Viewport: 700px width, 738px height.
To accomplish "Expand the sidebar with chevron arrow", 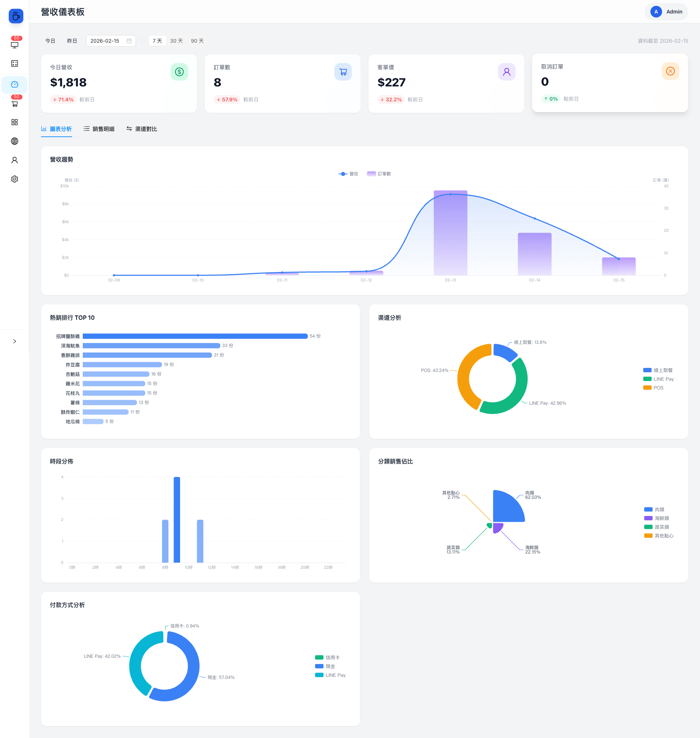I will coord(15,341).
